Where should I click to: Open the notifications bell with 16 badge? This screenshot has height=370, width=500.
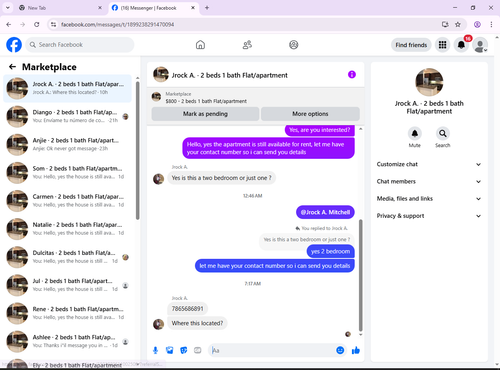[461, 45]
